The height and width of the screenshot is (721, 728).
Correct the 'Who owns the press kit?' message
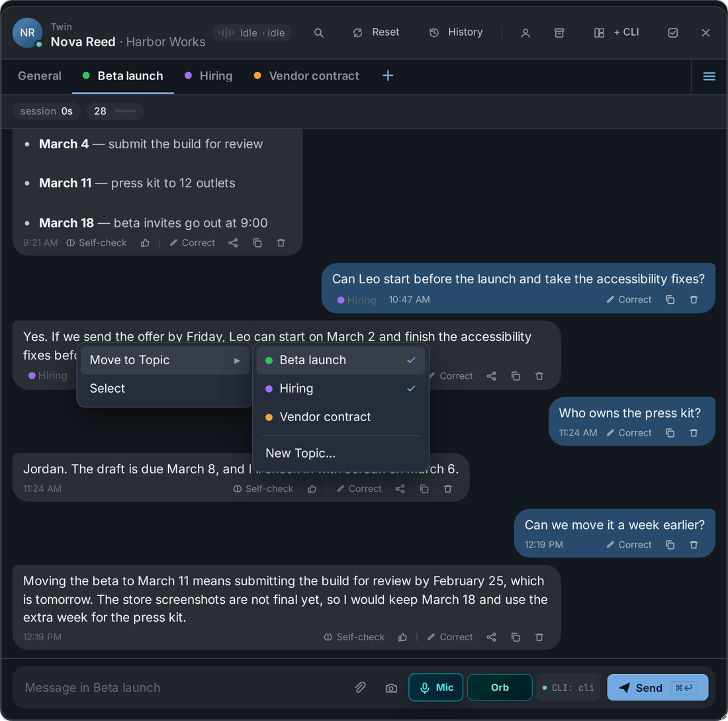(629, 433)
